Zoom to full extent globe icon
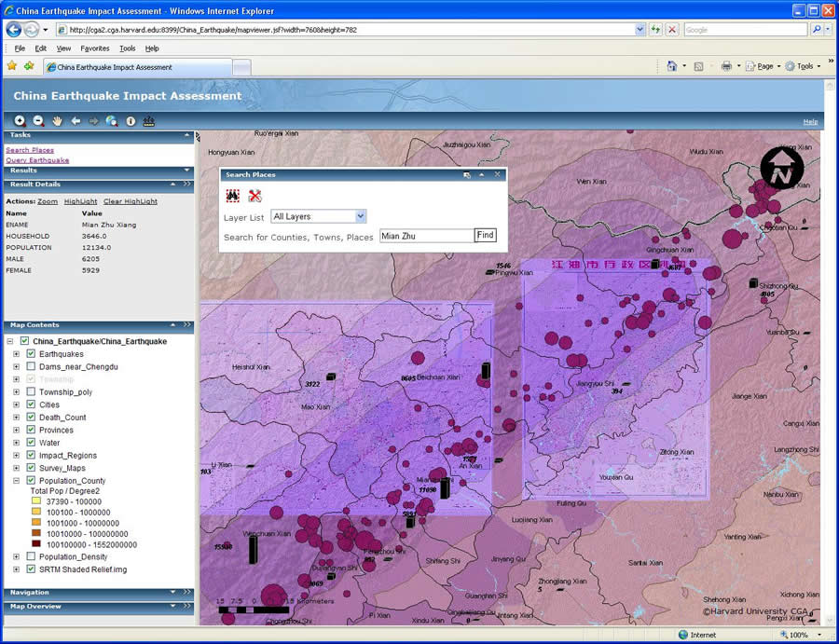839x644 pixels. coord(112,121)
